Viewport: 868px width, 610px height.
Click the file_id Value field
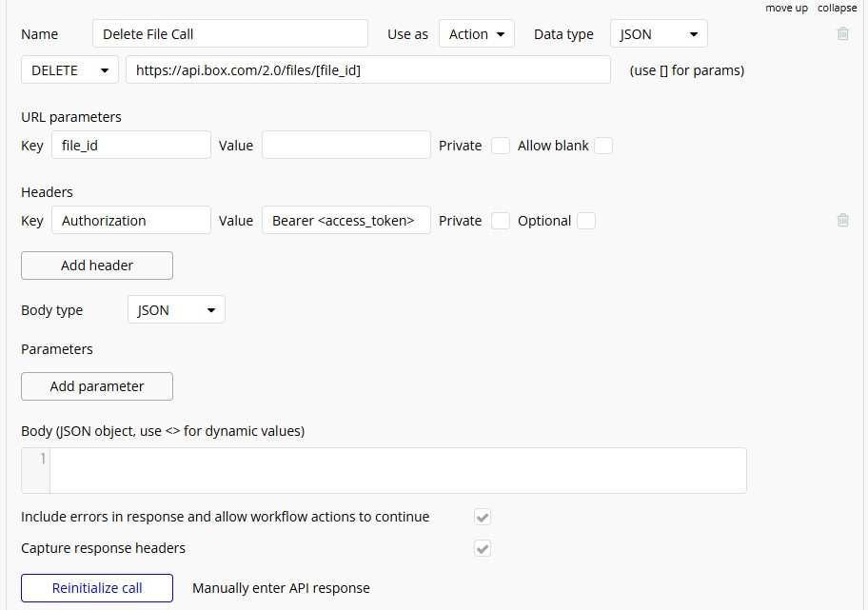pos(346,145)
